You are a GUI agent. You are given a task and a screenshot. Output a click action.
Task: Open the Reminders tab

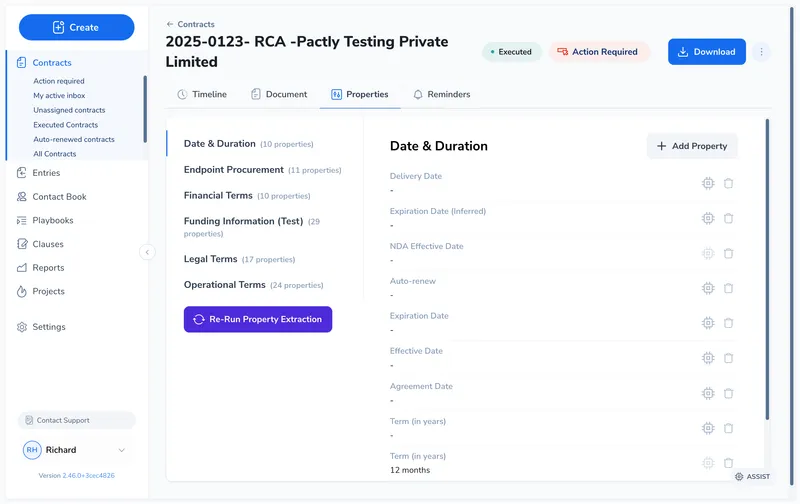click(441, 94)
